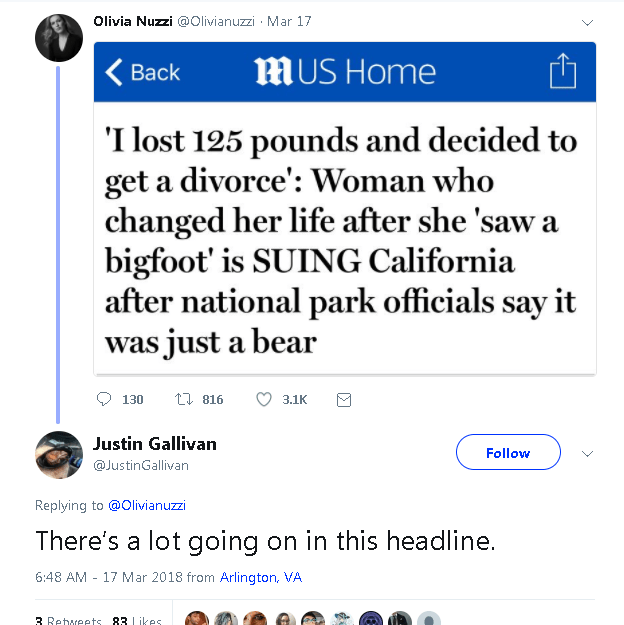
Task: Click the Arlington, VA location link
Action: pyautogui.click(x=261, y=577)
